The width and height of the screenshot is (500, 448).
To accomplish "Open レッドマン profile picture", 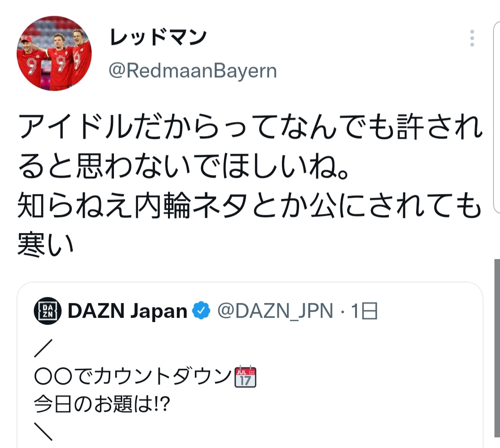I will pyautogui.click(x=54, y=53).
